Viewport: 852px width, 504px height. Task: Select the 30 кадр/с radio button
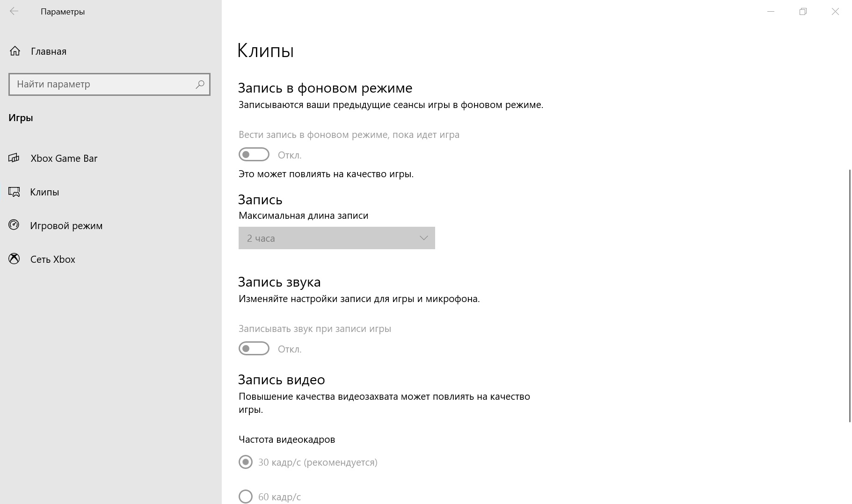[x=246, y=462]
